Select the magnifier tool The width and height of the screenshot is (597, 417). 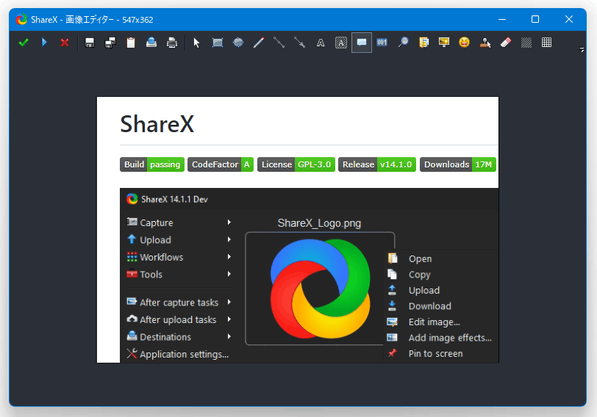click(403, 42)
